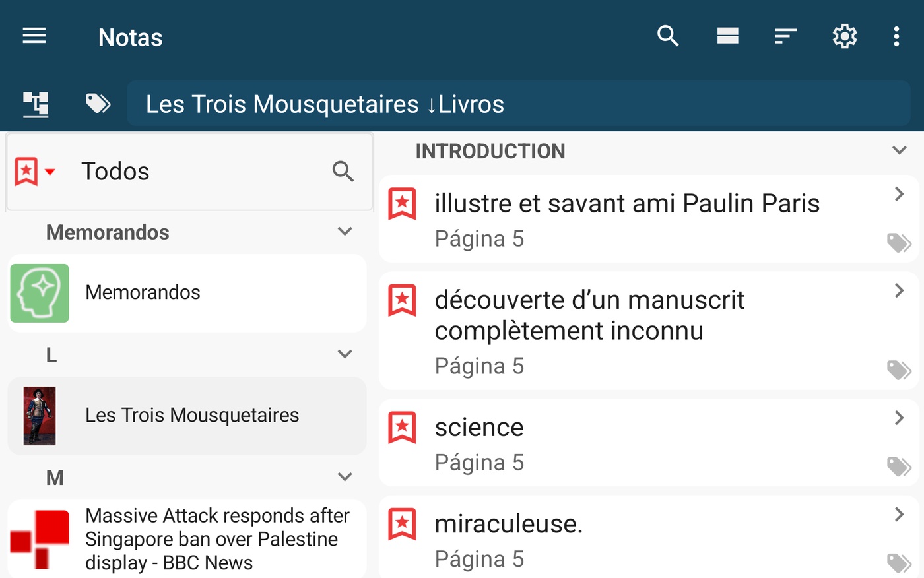The width and height of the screenshot is (924, 578).
Task: Toggle bookmark on 'découverte d'un manuscrit' note
Action: [402, 300]
